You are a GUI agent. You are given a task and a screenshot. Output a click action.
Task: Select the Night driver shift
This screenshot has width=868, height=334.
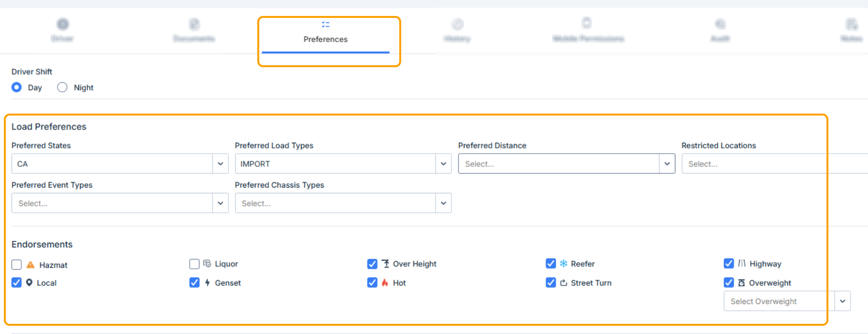(x=62, y=87)
